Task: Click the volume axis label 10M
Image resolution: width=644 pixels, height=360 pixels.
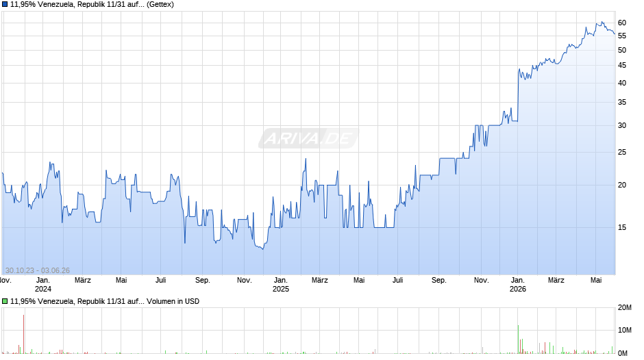Action: (x=625, y=331)
